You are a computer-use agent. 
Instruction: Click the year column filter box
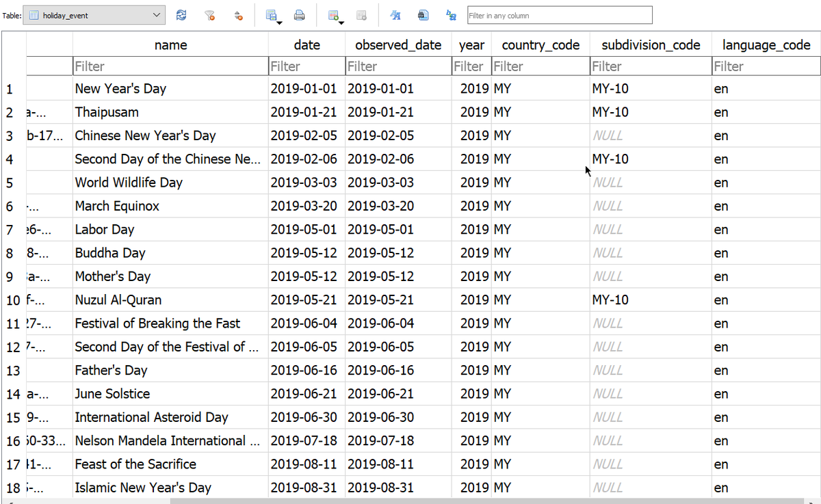click(471, 66)
